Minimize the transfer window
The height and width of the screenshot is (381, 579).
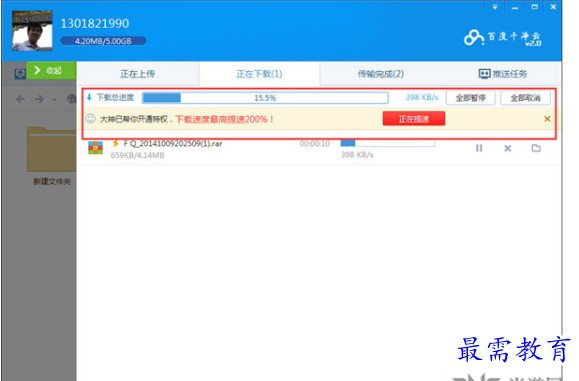point(515,7)
